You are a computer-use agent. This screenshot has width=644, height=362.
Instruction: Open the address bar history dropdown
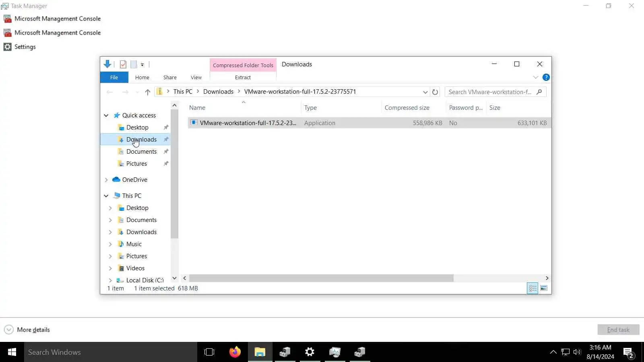425,92
